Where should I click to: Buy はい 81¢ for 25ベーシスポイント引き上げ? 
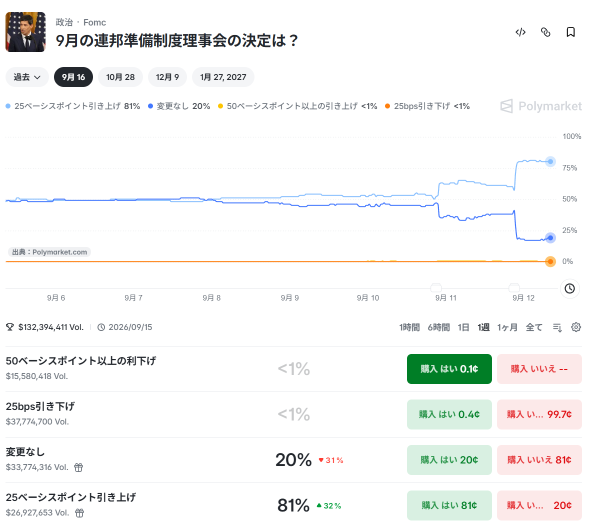[x=449, y=506]
